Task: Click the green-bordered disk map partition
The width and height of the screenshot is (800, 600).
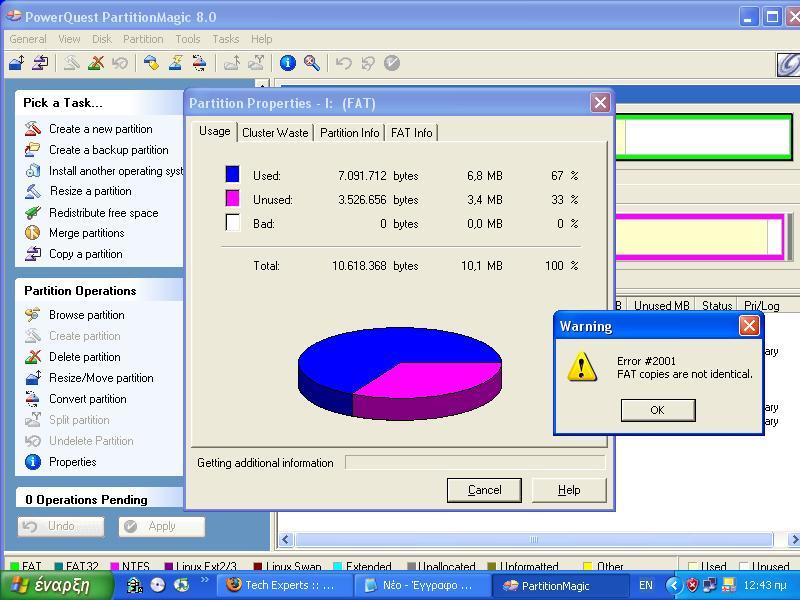Action: tap(704, 137)
